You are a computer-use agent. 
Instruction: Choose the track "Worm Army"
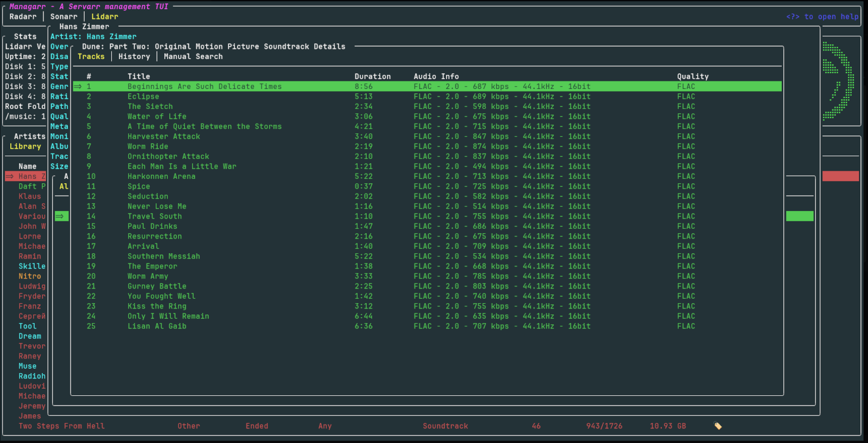tap(148, 277)
